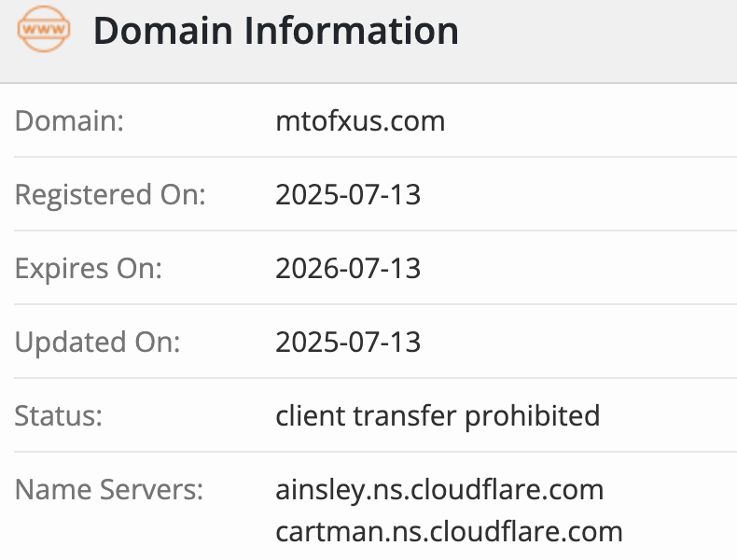Click the word 'Domain' in the header title
Viewport: 737px width, 560px height.
[x=163, y=31]
